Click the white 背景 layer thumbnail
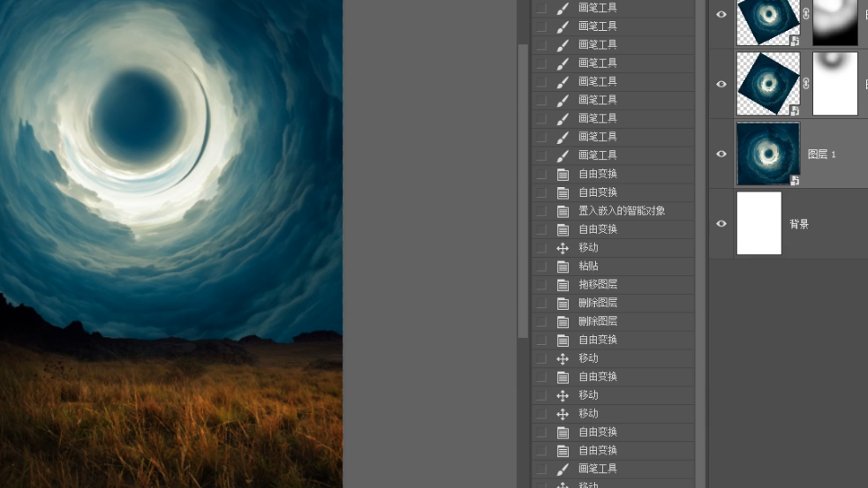Viewport: 868px width, 488px height. coord(759,223)
